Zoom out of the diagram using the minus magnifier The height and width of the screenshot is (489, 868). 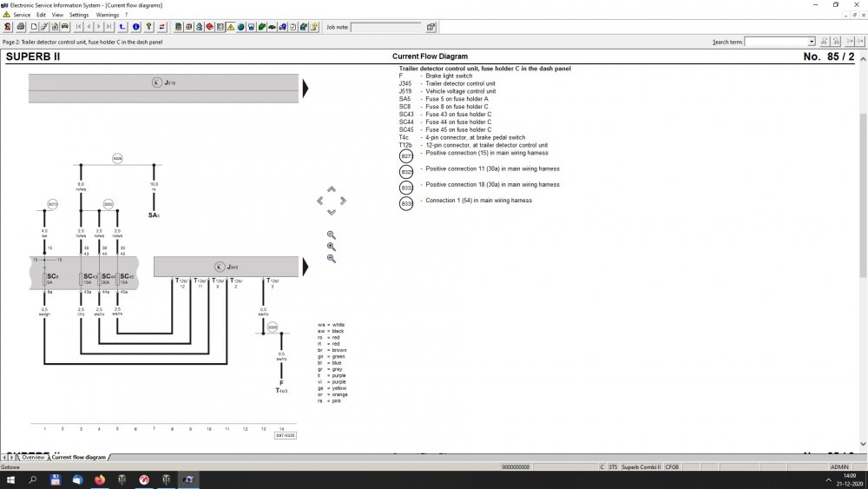331,259
